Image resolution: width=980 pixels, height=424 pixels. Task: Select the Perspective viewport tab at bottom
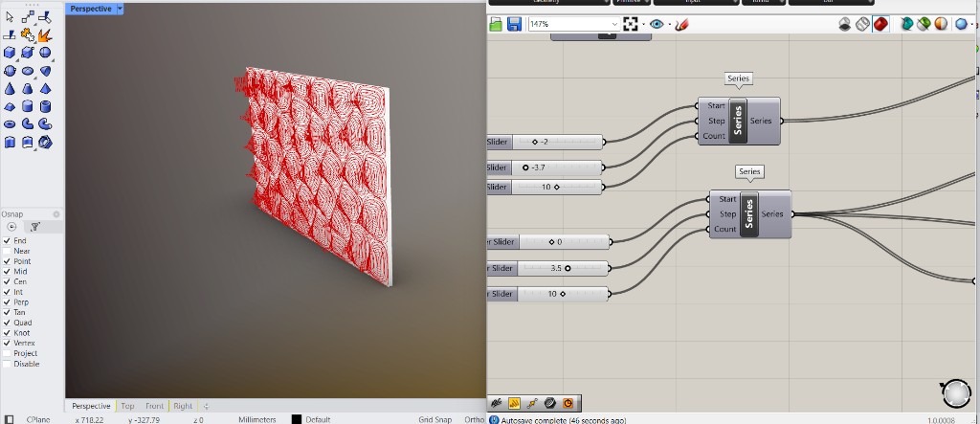(x=91, y=406)
